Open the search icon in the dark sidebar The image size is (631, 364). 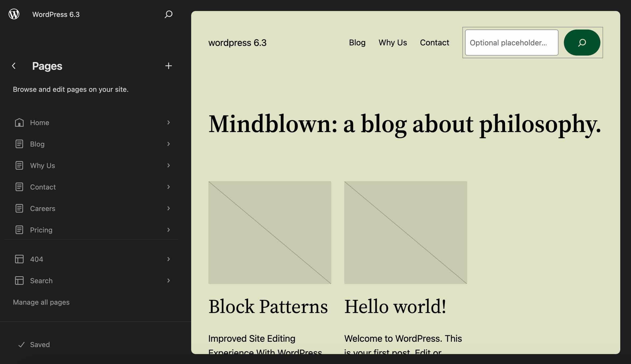(168, 14)
